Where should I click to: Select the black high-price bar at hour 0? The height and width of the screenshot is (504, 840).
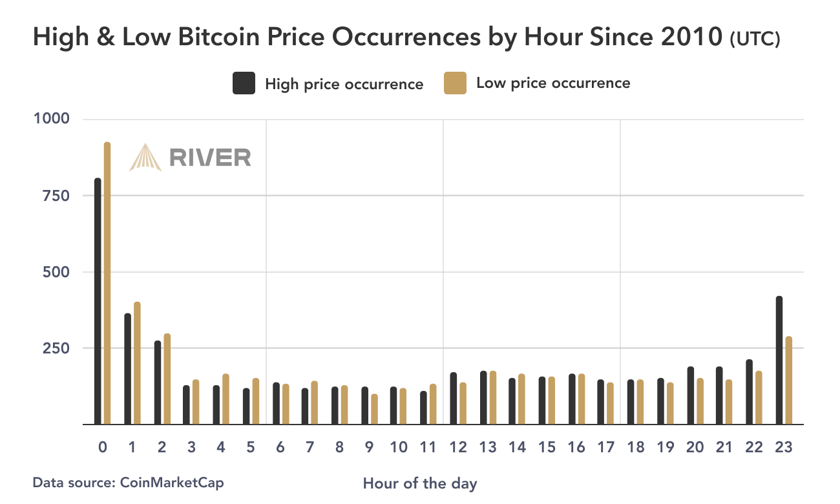pos(98,301)
